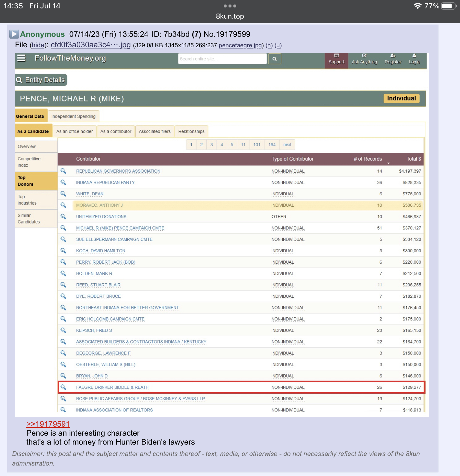Open magnifier for Eric Holcomb Campaign row

pos(63,319)
